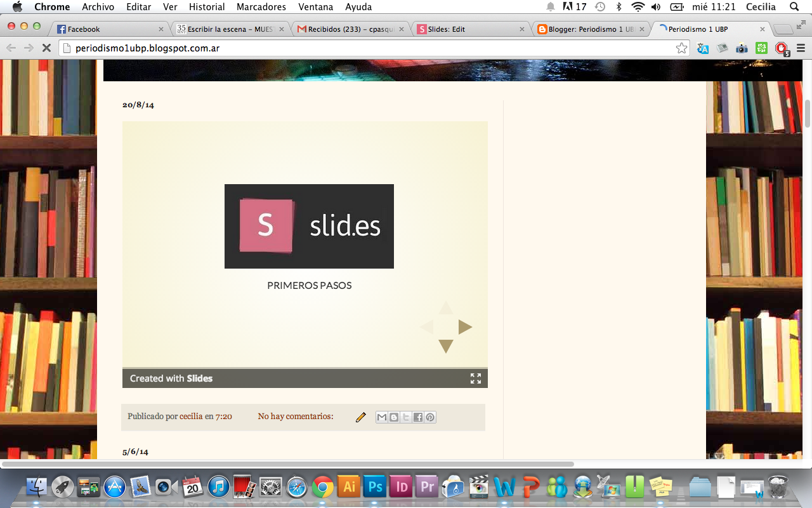This screenshot has width=812, height=508.
Task: Open the Ventana menu
Action: tap(315, 7)
